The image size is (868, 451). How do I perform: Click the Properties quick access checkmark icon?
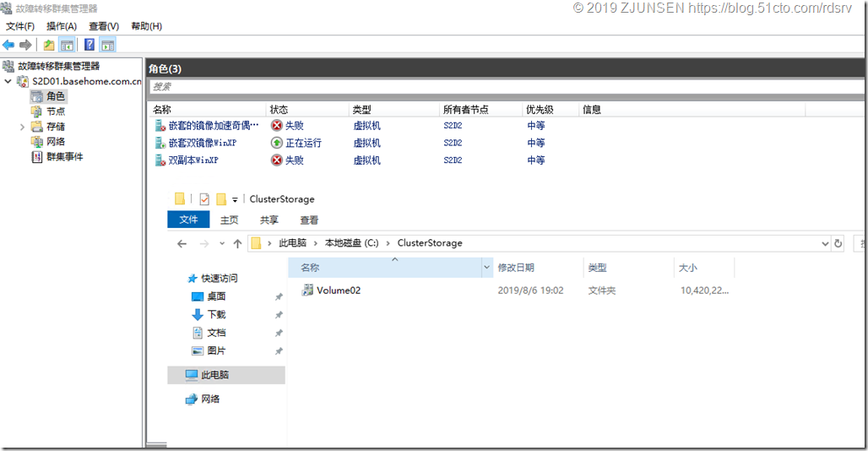[204, 199]
